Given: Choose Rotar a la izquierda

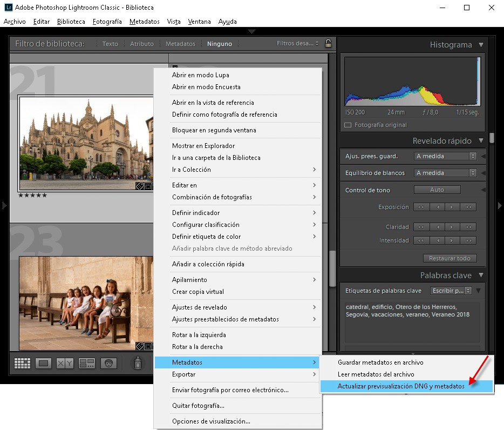Looking at the screenshot, I should [x=238, y=335].
